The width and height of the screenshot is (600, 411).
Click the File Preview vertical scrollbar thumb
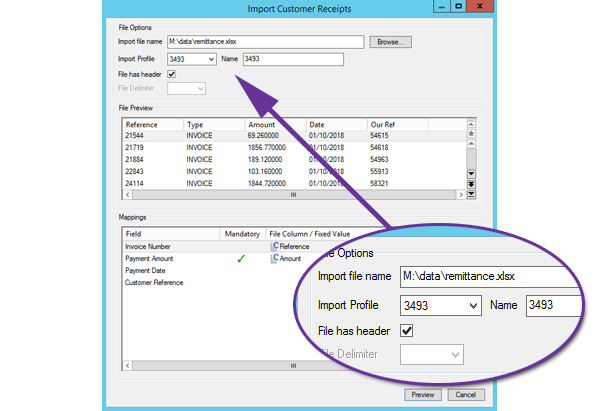pos(471,159)
